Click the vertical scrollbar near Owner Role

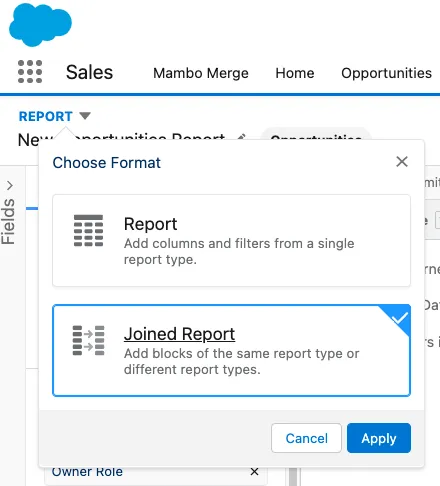293,477
